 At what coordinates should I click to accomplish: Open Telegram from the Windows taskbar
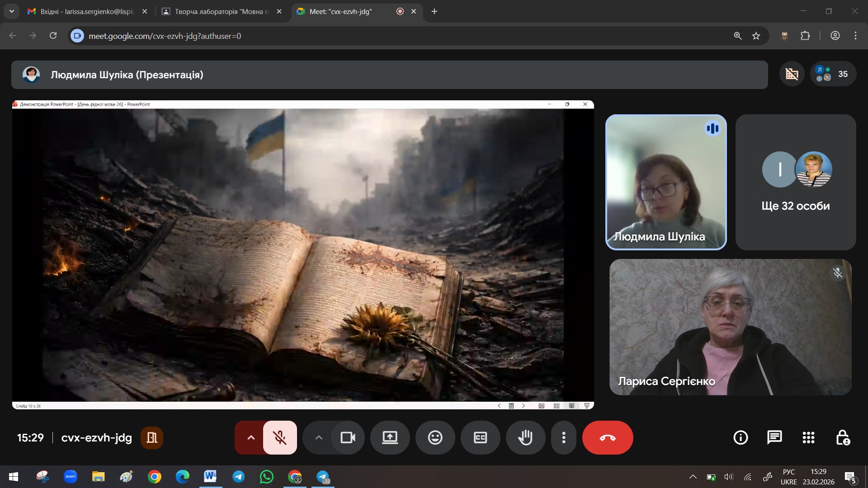[239, 477]
